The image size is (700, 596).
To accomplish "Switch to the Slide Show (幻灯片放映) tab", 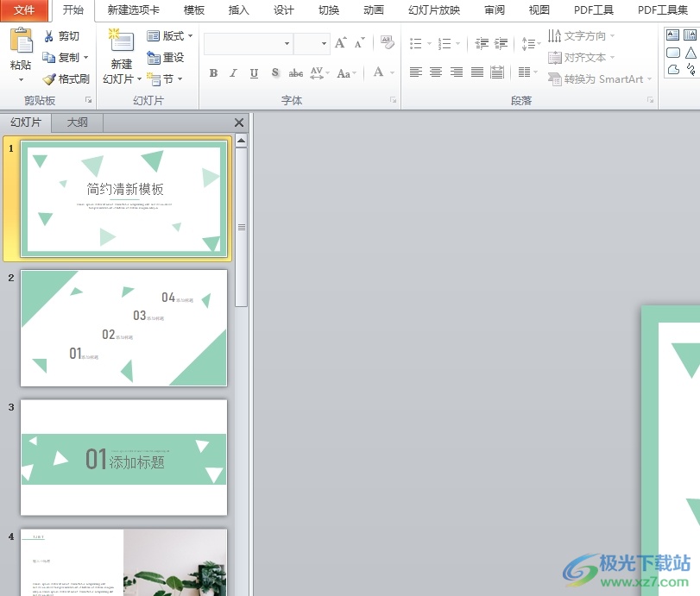I will (x=434, y=10).
